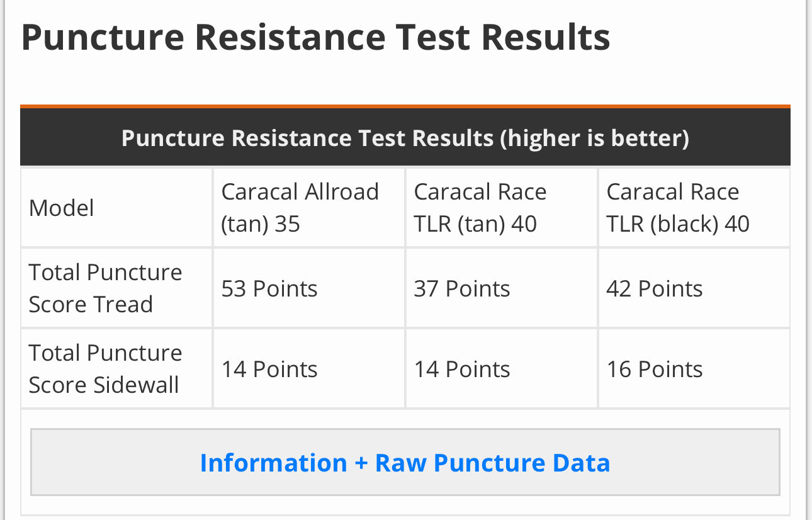Click 'Puncture Resistance Test Results' in the dark table header
The image size is (812, 520).
[x=307, y=138]
